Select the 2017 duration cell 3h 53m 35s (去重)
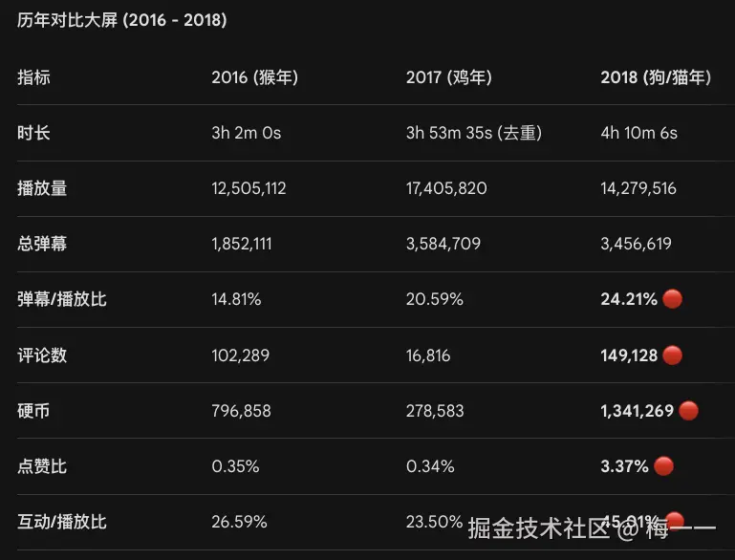The height and width of the screenshot is (560, 735). click(473, 133)
